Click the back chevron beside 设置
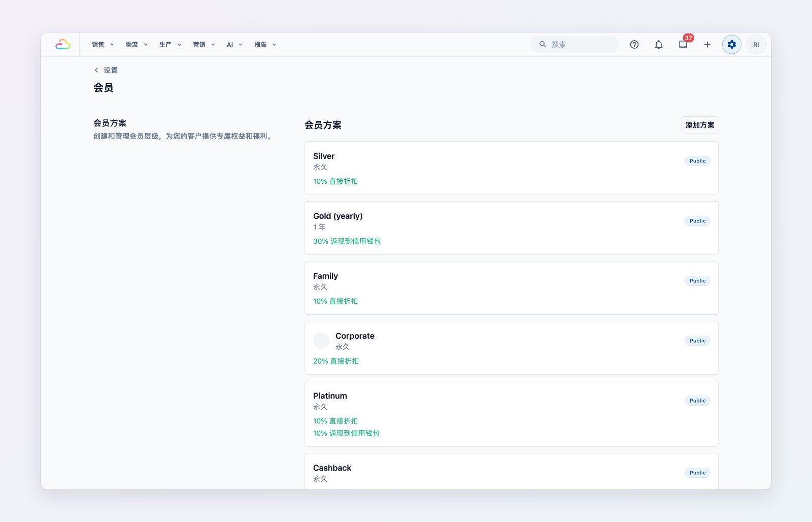Screen dimensions: 812x522 [x=96, y=70]
